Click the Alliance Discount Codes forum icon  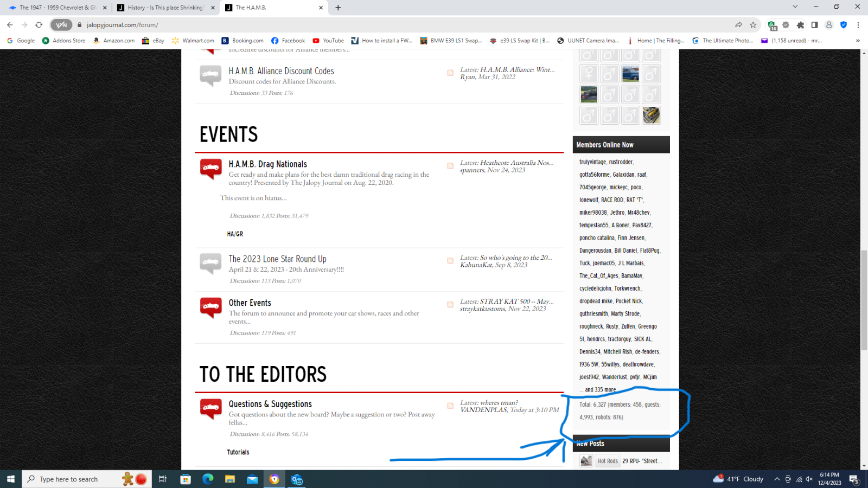210,76
